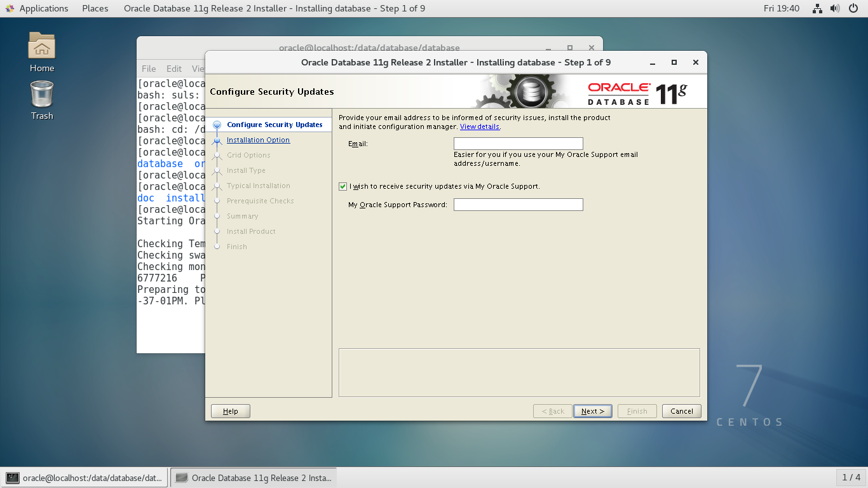The height and width of the screenshot is (488, 868).
Task: Click the power icon in top bar
Action: pos(853,8)
